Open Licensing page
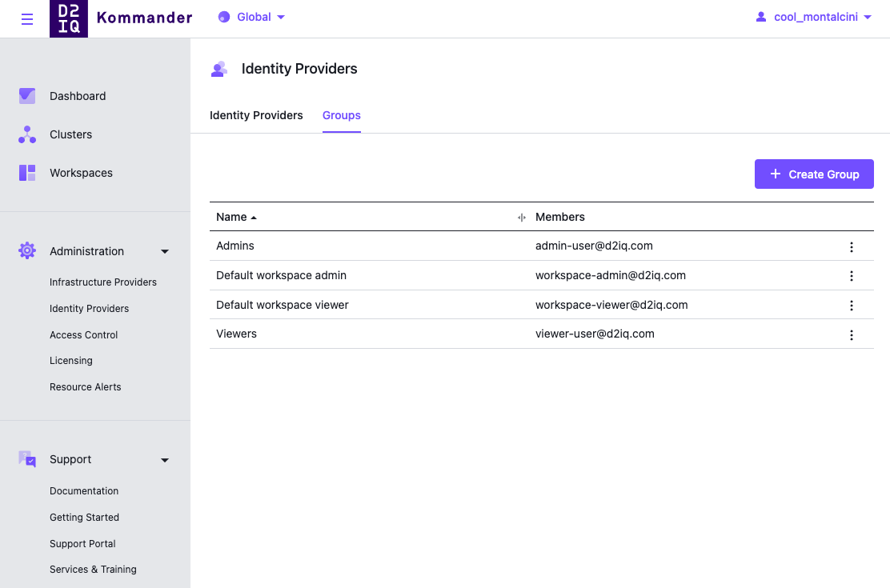890x588 pixels. [x=71, y=361]
